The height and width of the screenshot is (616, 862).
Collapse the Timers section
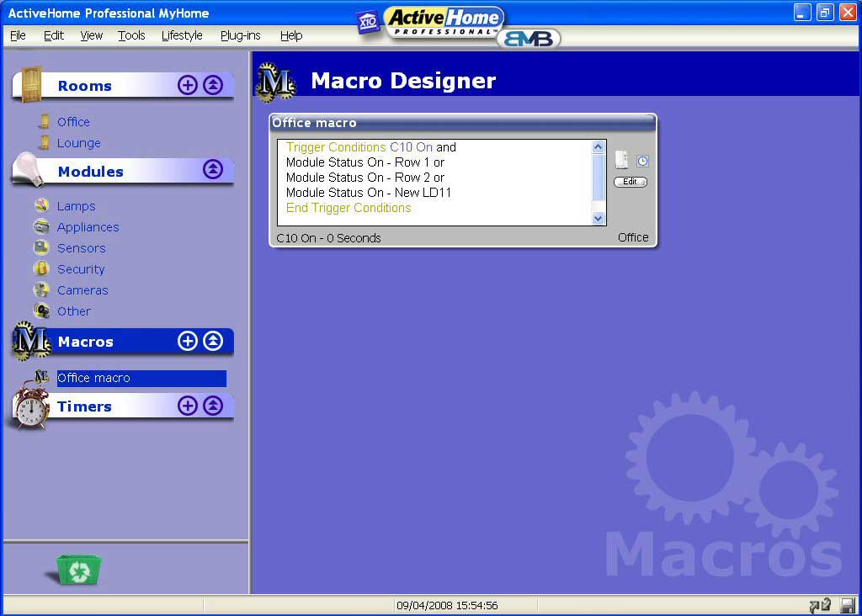213,406
